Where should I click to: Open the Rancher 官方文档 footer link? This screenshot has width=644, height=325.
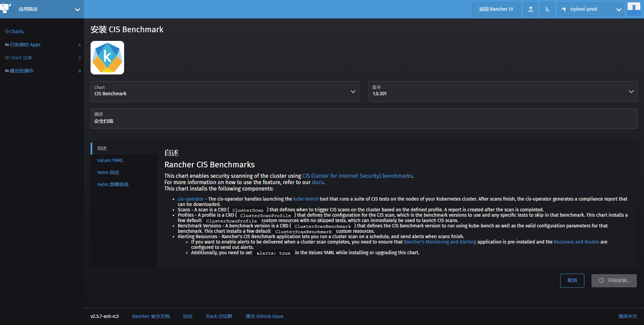click(x=151, y=316)
